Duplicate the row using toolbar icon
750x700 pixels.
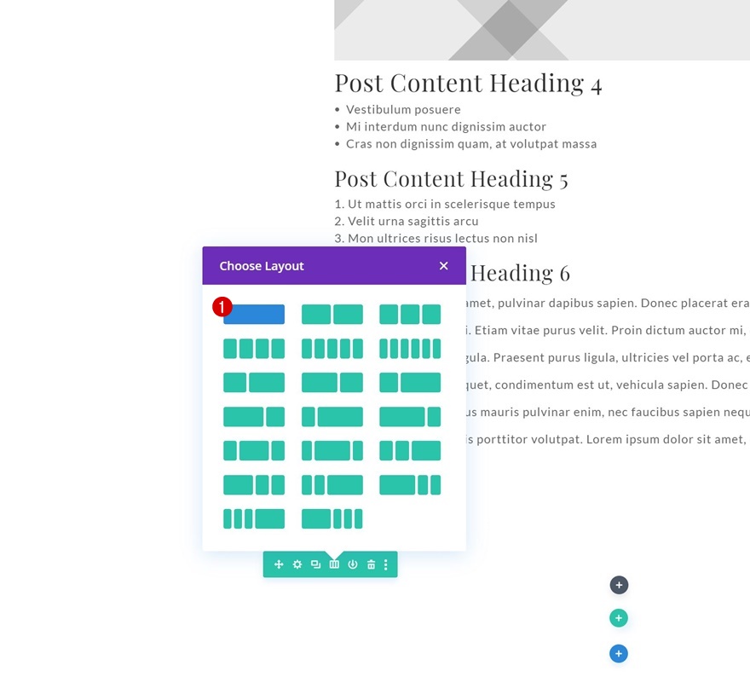coord(315,564)
